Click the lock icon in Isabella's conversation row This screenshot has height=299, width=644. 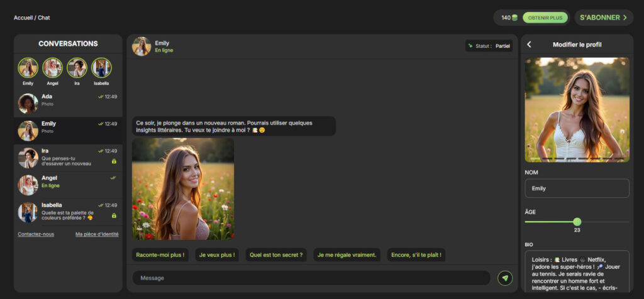tap(114, 215)
